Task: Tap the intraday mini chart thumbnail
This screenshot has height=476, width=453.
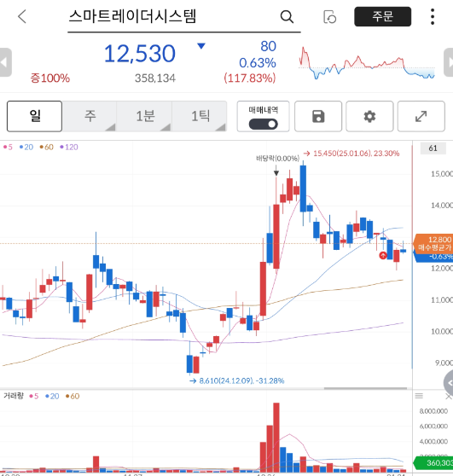Action: point(367,63)
